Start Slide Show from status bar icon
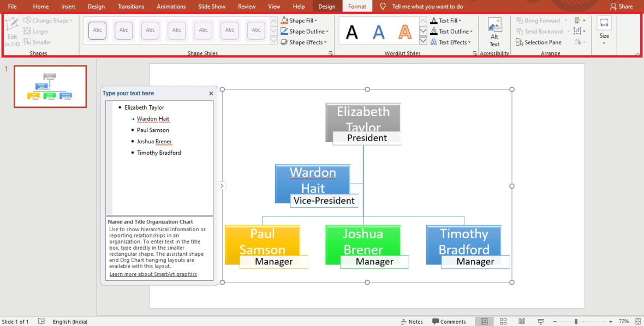This screenshot has width=644, height=326. point(540,322)
